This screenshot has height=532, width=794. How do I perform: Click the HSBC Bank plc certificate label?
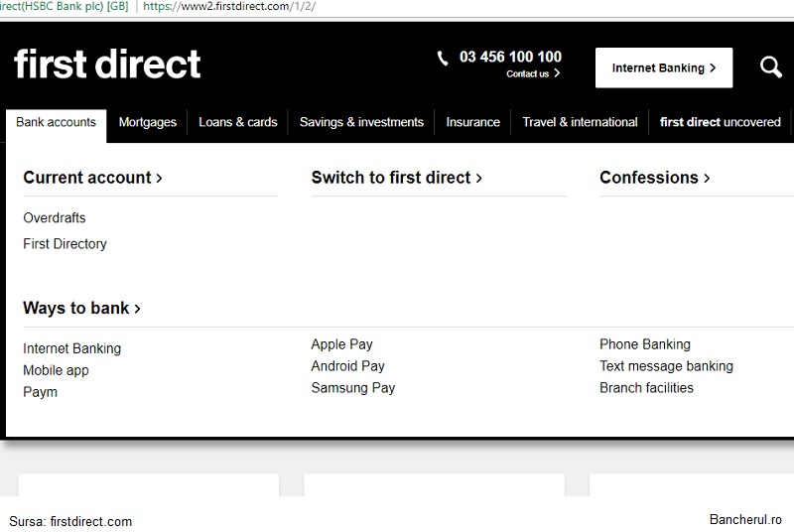65,7
